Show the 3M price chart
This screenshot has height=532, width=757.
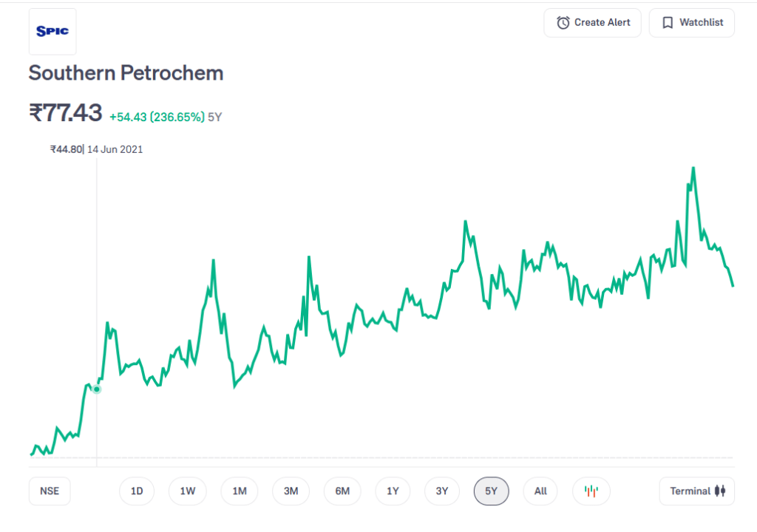coord(291,491)
